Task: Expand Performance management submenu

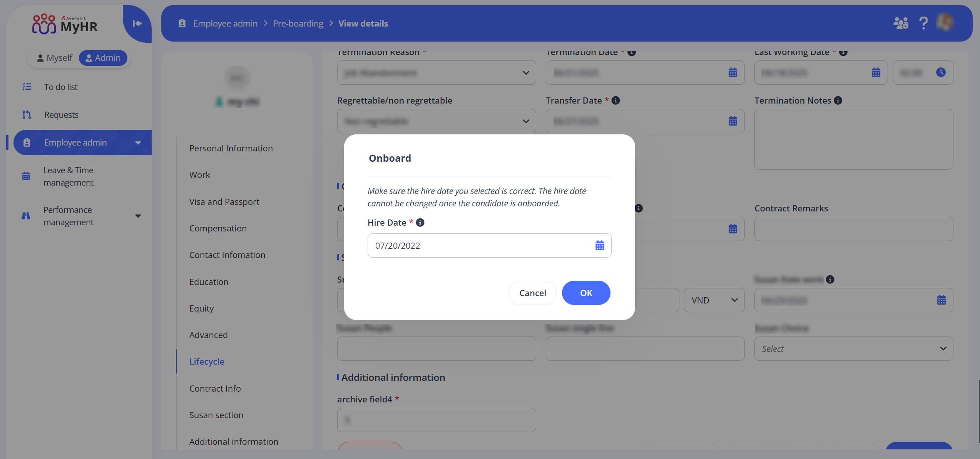Action: pos(138,216)
